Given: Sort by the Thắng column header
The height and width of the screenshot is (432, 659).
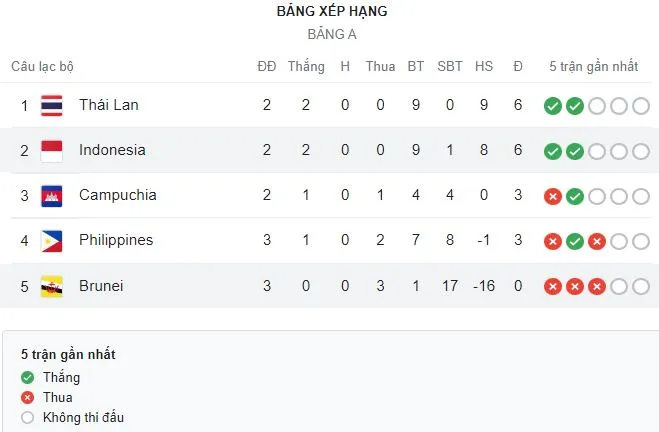Looking at the screenshot, I should [x=306, y=67].
